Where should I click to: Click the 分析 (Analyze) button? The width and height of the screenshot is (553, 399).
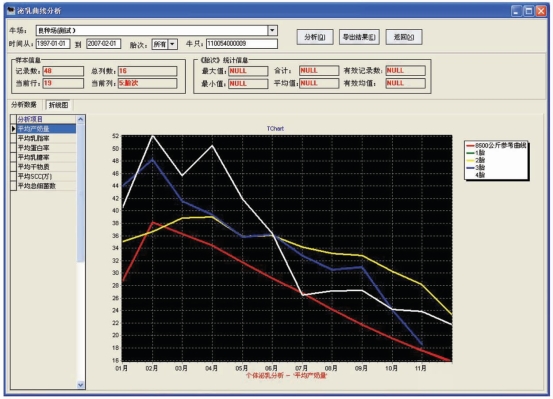[x=315, y=37]
